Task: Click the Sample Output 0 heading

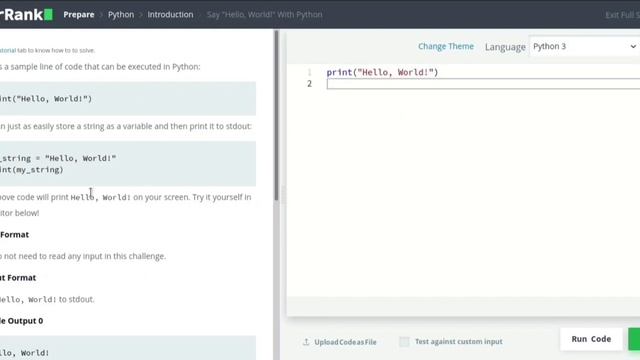Action: [x=22, y=321]
